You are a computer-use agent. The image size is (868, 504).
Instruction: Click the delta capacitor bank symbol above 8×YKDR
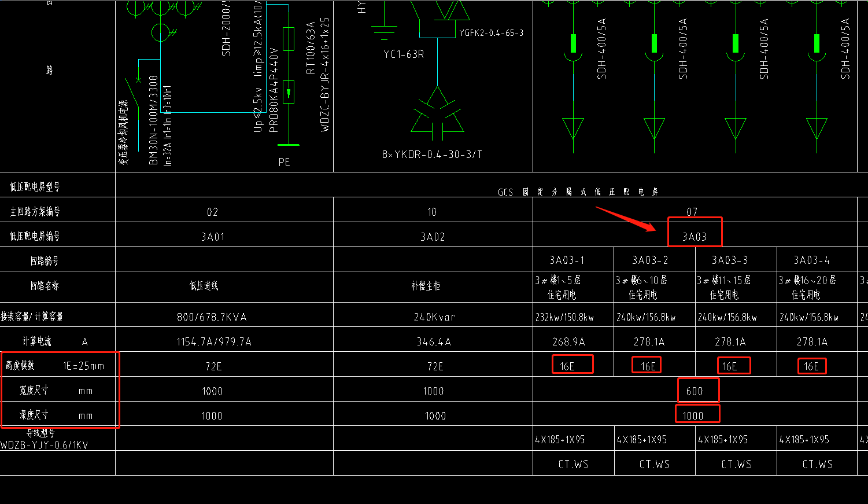pos(438,113)
